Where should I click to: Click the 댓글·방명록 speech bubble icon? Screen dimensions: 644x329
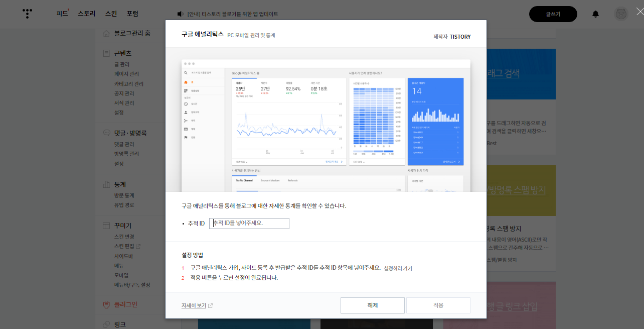106,133
